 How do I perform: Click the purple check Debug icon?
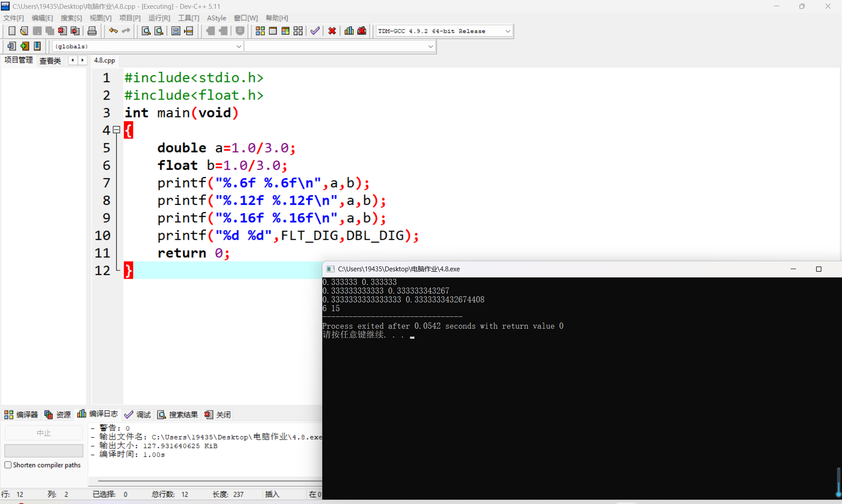pos(315,31)
